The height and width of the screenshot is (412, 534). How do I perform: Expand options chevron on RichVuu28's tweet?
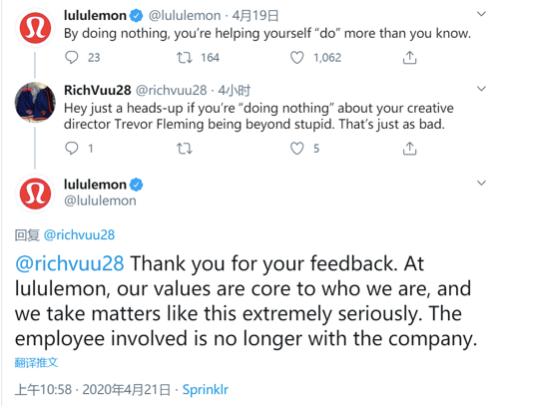(481, 89)
